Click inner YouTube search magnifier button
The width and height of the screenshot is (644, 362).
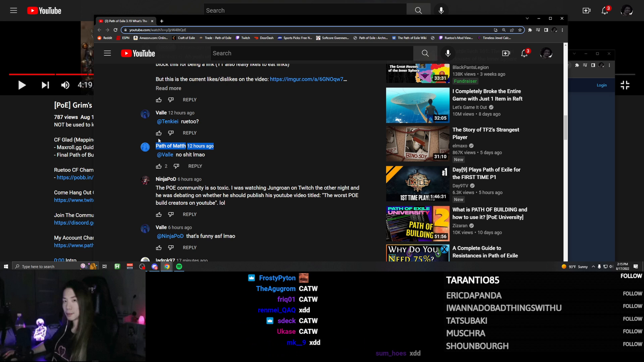point(425,53)
